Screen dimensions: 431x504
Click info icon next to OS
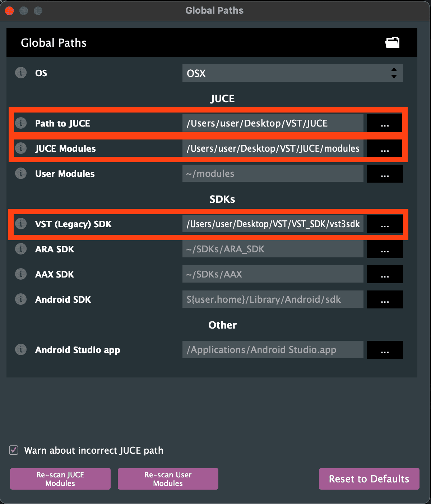click(x=21, y=73)
